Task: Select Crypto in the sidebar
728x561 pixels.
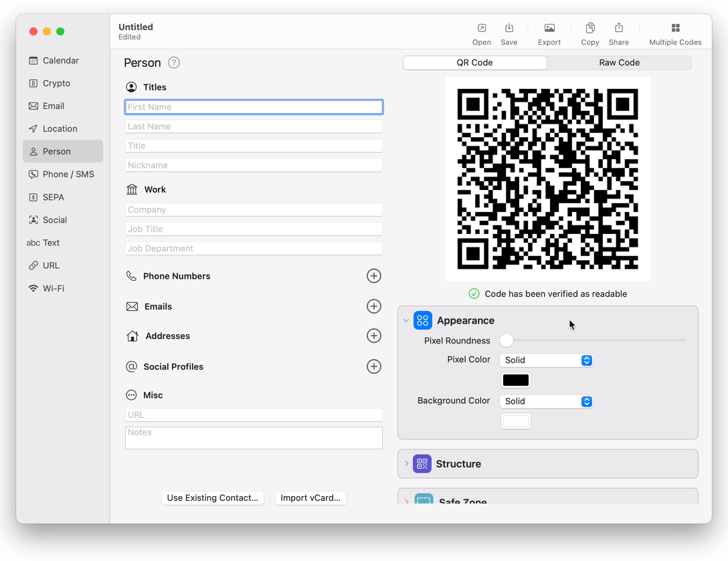Action: tap(63, 83)
